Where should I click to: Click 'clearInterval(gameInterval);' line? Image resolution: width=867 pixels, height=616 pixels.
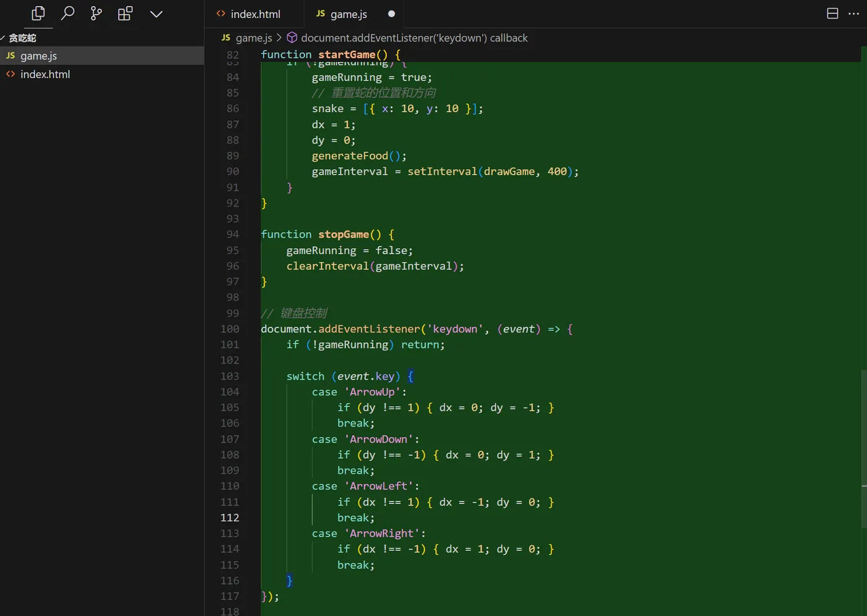click(x=375, y=266)
